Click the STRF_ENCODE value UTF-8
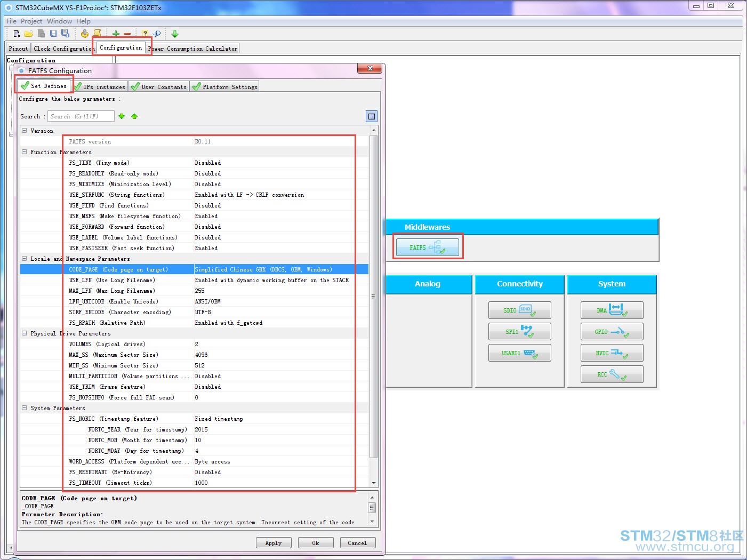Viewport: 747px width, 560px height. point(203,312)
